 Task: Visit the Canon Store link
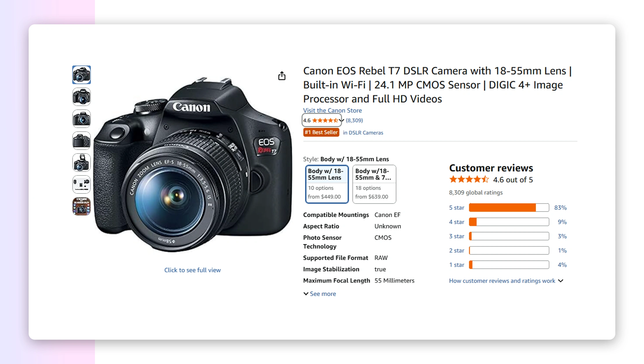point(332,110)
